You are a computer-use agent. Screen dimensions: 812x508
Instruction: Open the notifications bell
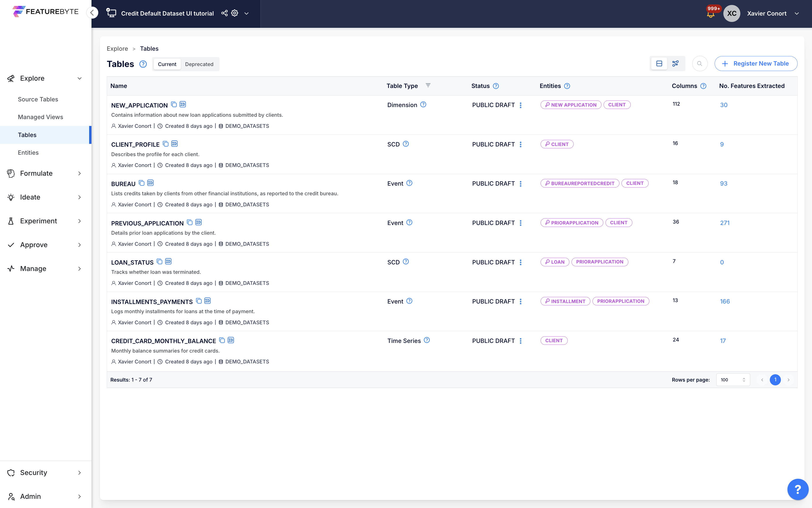tap(711, 14)
